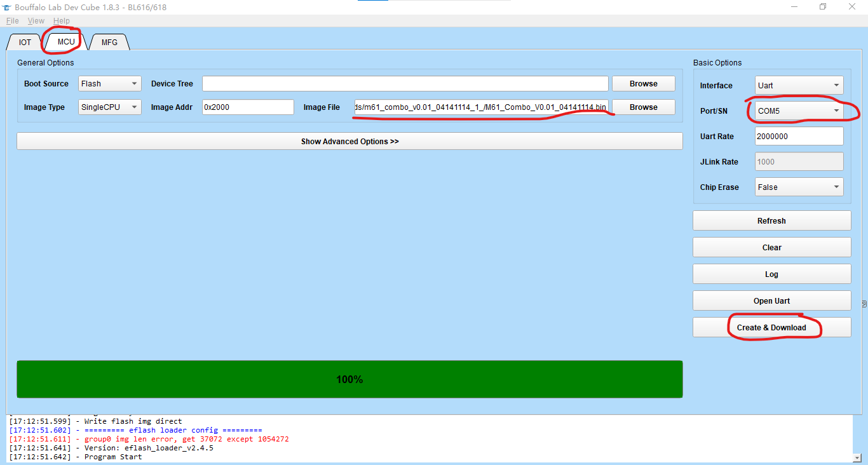Click Create & Download button
This screenshot has width=868, height=465.
tap(772, 328)
